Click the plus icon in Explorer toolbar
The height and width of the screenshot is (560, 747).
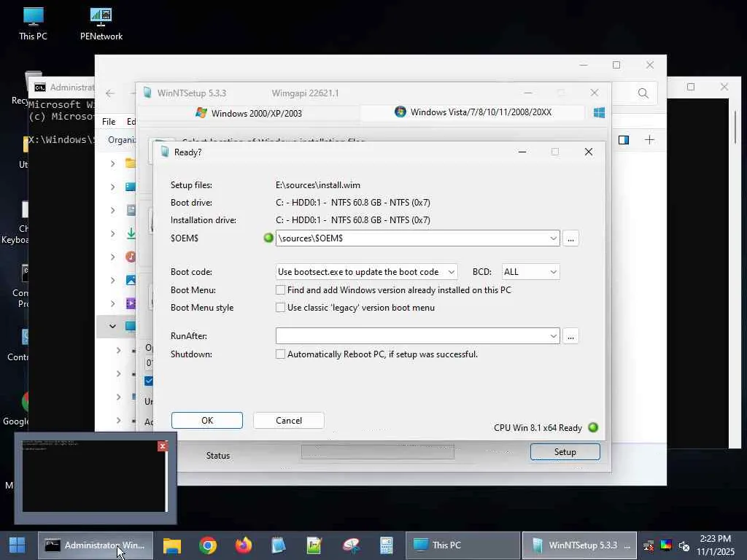(649, 139)
